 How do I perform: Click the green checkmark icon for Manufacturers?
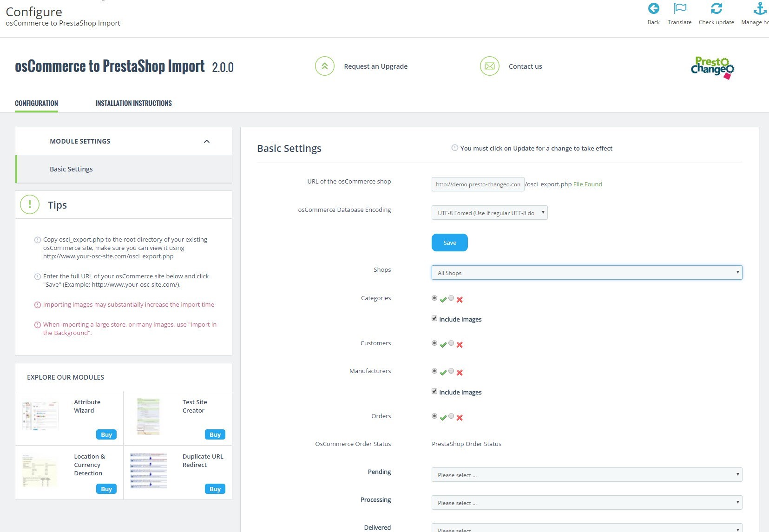(443, 373)
